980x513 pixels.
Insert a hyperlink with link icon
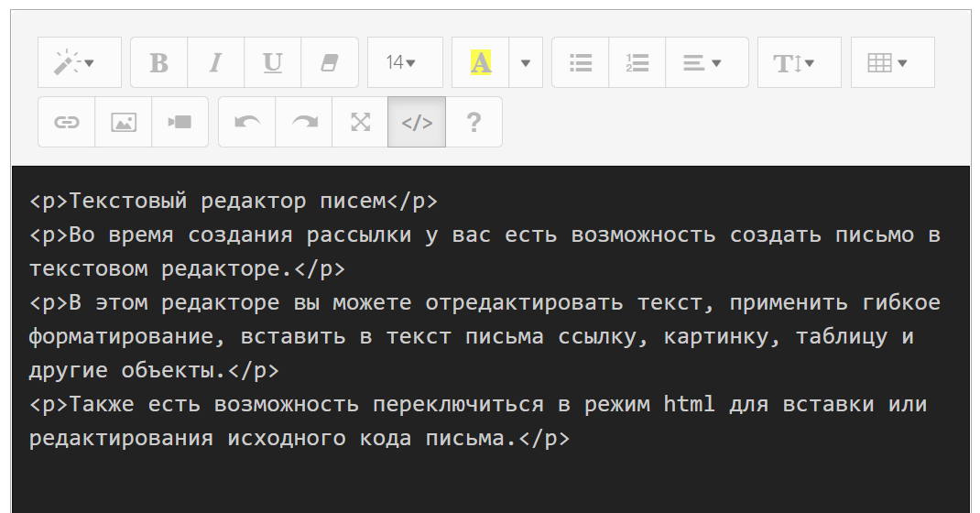point(66,122)
